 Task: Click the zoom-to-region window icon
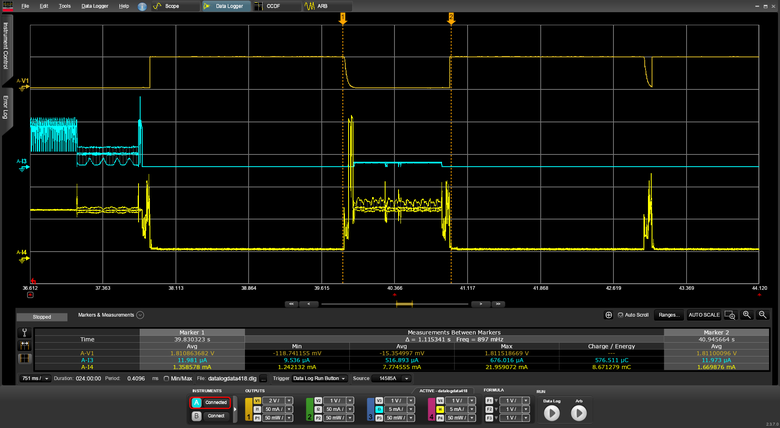730,315
